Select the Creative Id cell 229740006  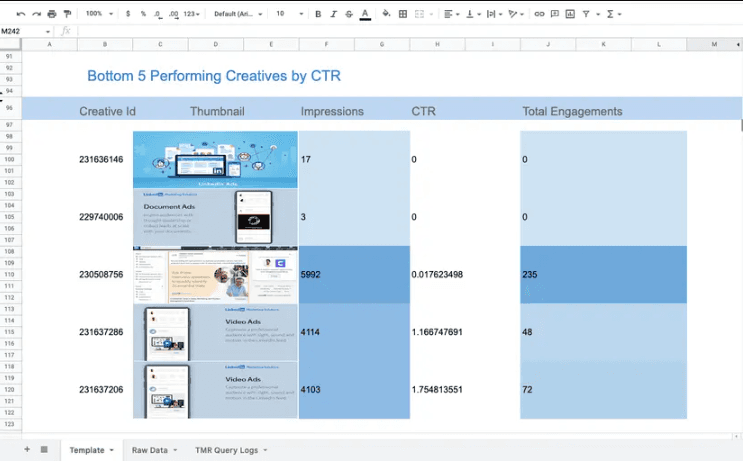click(x=101, y=217)
